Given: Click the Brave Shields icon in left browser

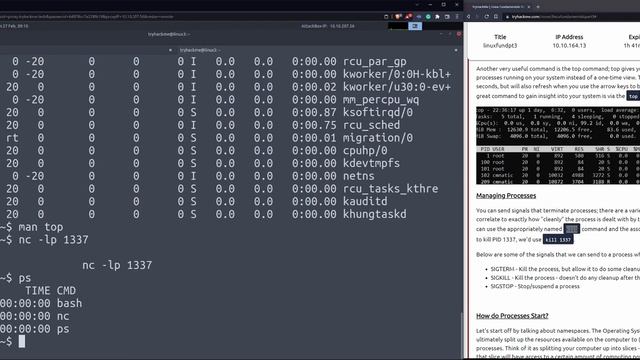Looking at the screenshot, I should click(x=398, y=17).
